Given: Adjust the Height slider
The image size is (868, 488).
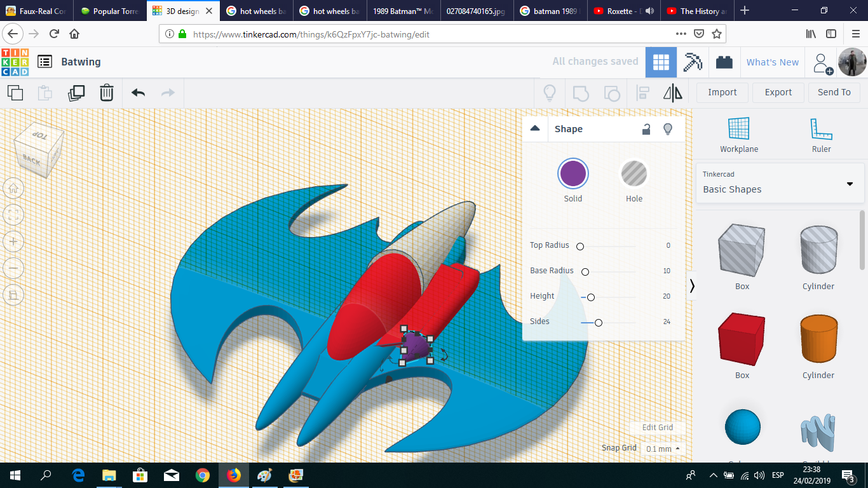Looking at the screenshot, I should 591,297.
